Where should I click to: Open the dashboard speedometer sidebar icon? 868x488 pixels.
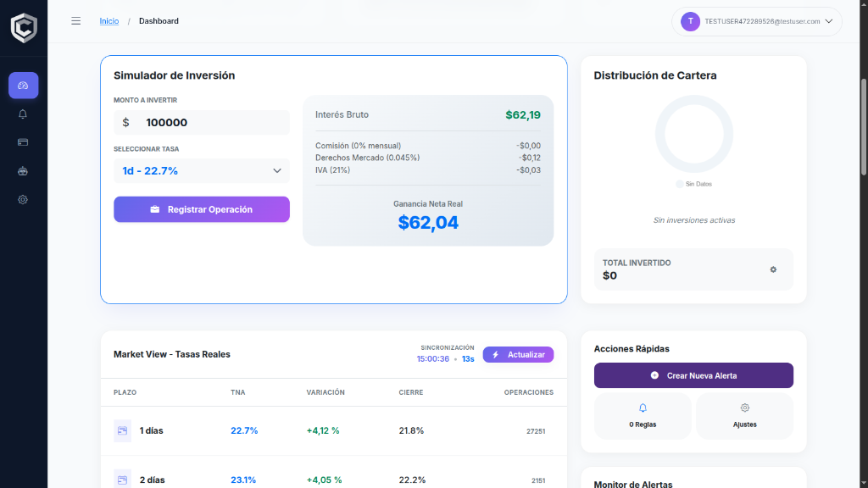point(23,86)
